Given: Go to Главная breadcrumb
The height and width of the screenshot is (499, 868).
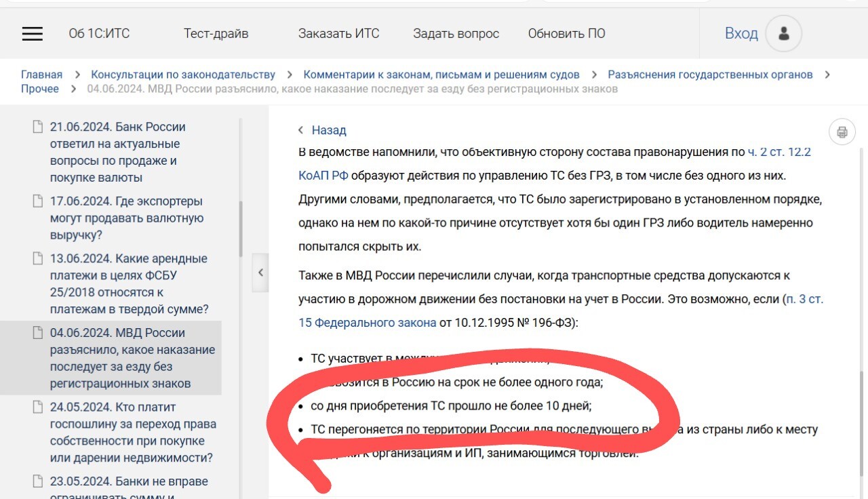Looking at the screenshot, I should click(x=41, y=75).
